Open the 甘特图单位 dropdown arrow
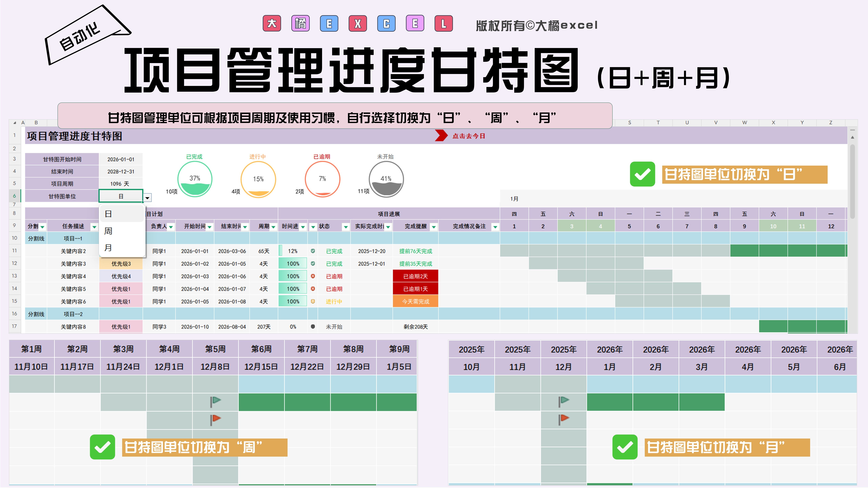The width and height of the screenshot is (868, 488). [147, 198]
